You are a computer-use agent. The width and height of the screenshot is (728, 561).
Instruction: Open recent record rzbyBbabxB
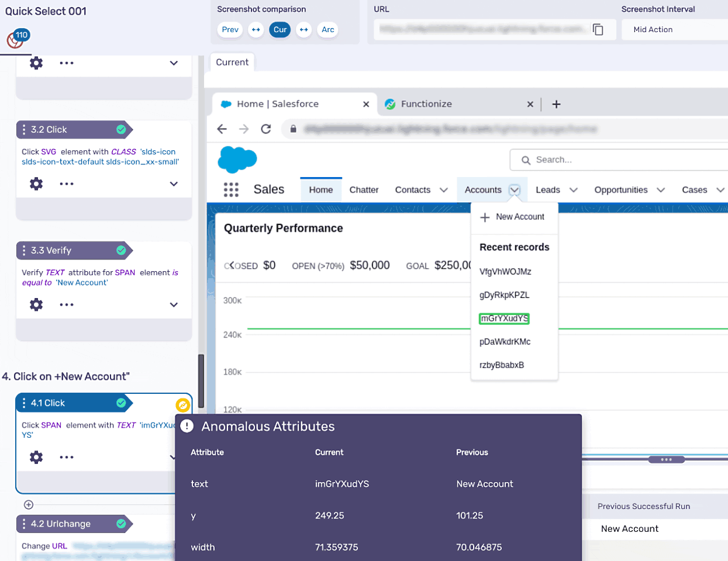pyautogui.click(x=502, y=365)
